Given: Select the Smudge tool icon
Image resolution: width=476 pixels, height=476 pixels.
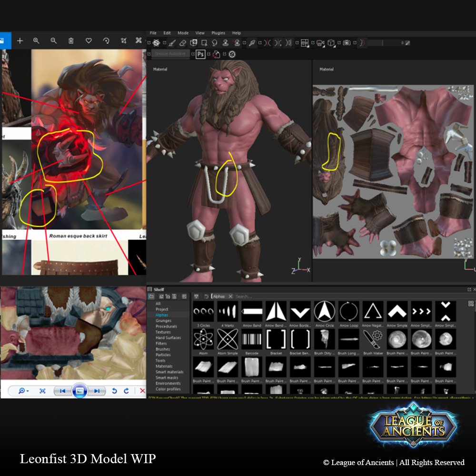Looking at the screenshot, I should [215, 43].
